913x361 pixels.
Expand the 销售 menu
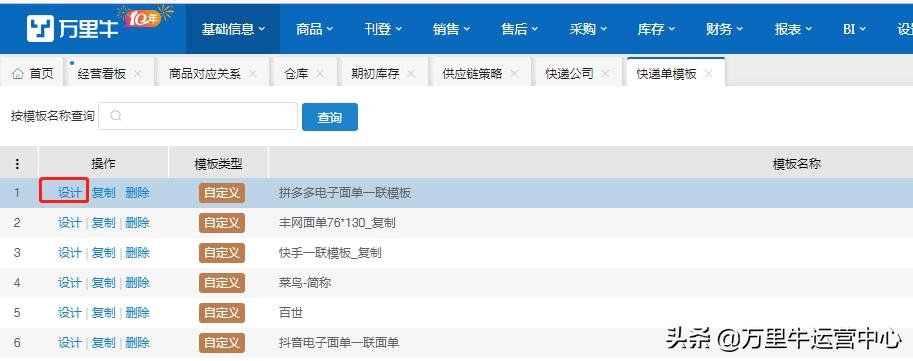coord(451,29)
